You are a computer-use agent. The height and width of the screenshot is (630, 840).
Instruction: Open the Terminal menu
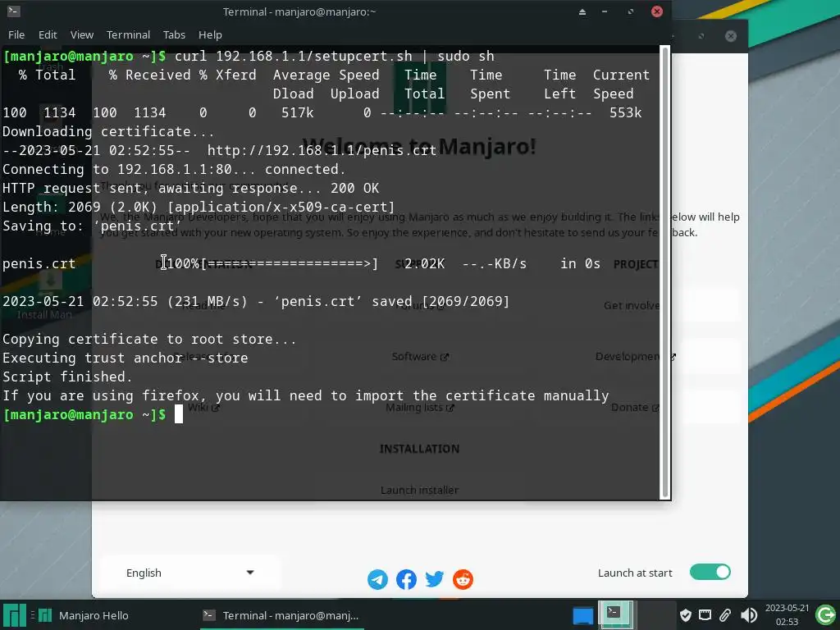click(128, 34)
